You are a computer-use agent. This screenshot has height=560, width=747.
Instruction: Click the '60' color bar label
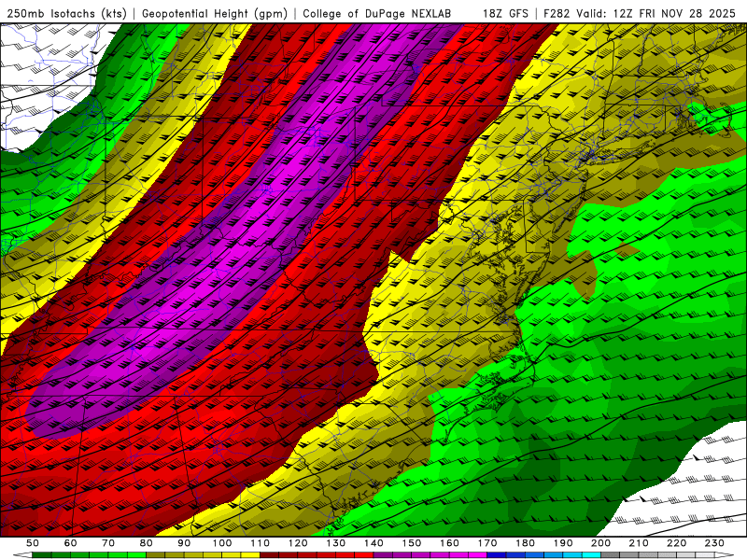click(71, 543)
